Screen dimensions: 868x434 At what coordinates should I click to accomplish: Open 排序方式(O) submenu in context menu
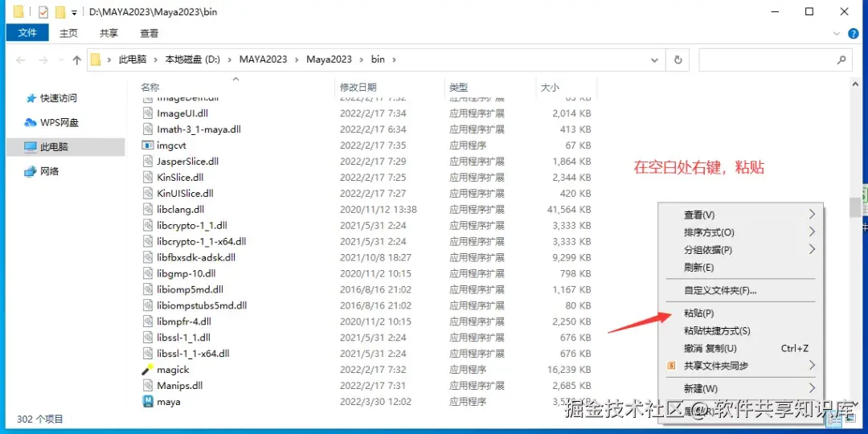[x=740, y=232]
